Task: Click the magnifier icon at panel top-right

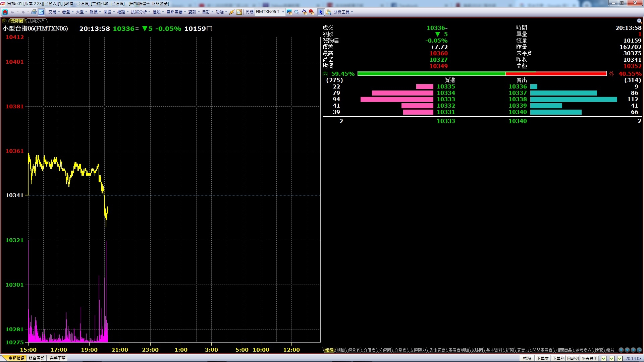Action: (x=639, y=21)
